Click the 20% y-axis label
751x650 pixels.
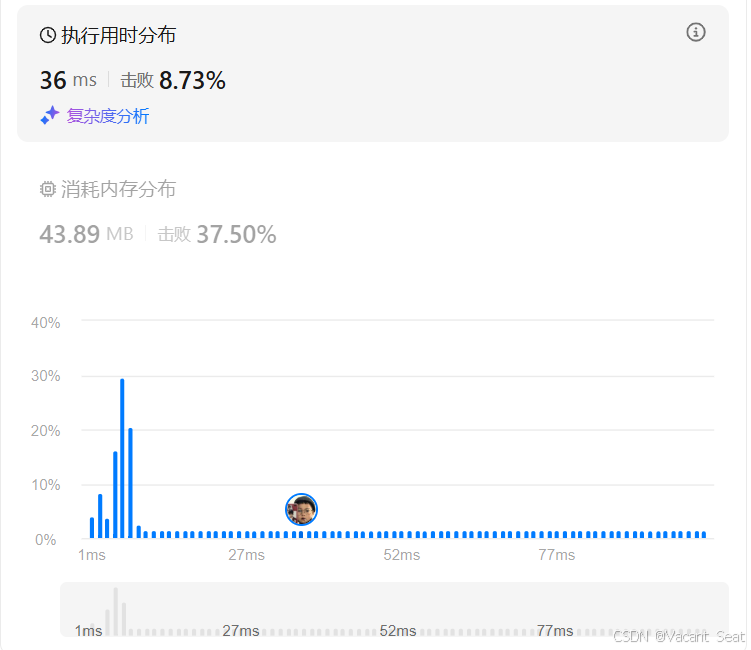pos(46,431)
